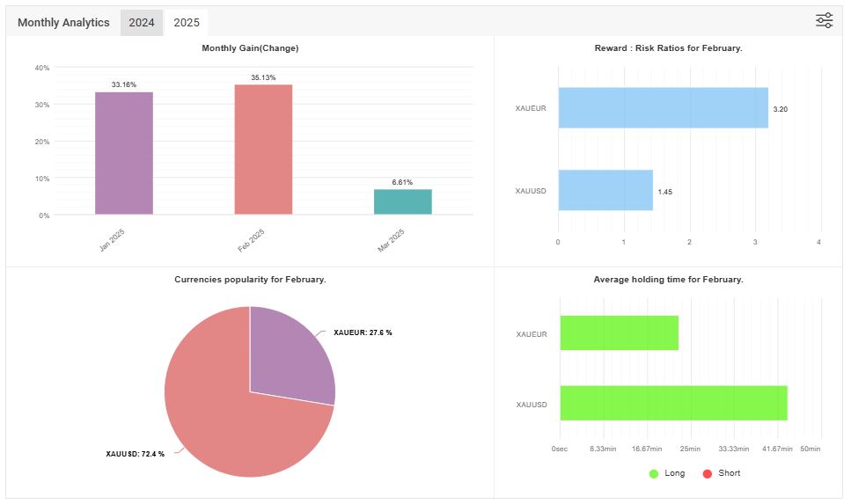Select the XAUUSD holding time bar
The image size is (851, 504).
point(673,403)
